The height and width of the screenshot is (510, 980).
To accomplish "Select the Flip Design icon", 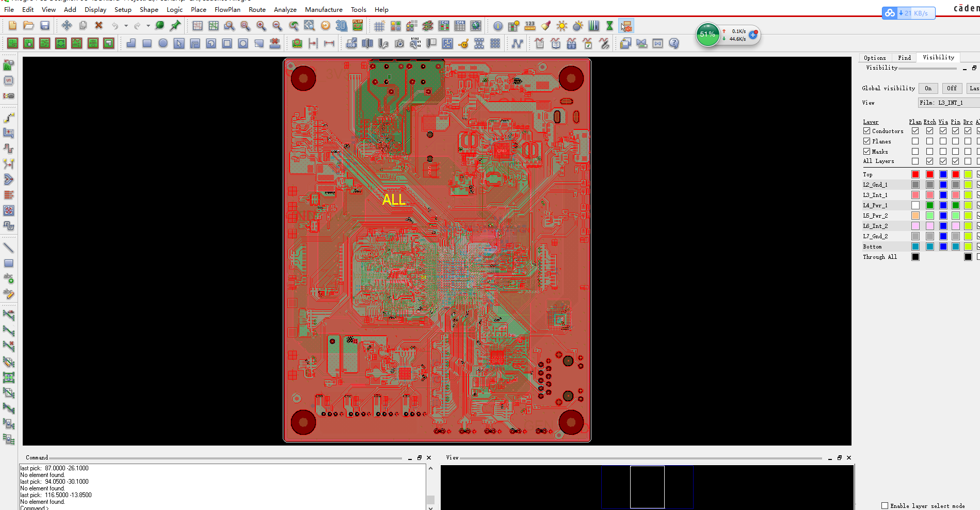I will point(358,25).
